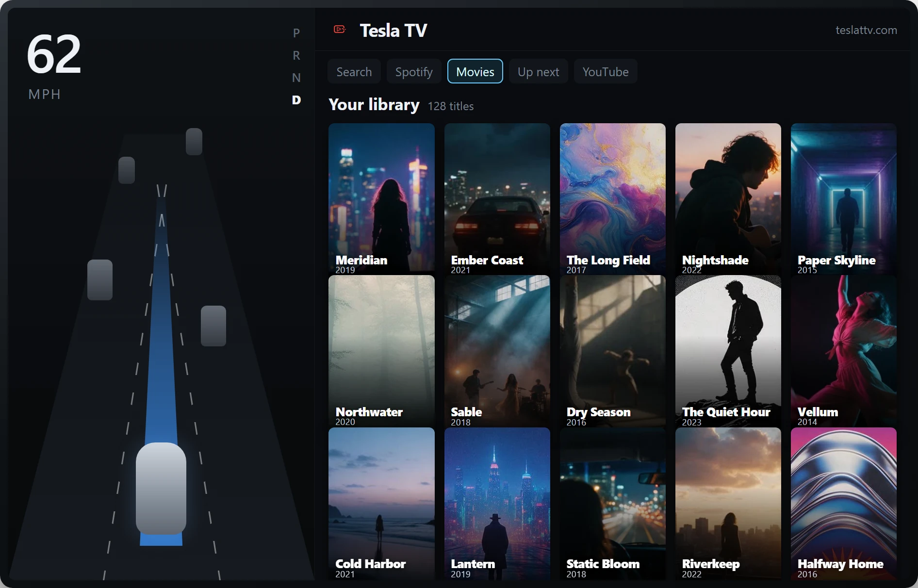The width and height of the screenshot is (918, 588).
Task: Select the Movies tab
Action: [x=475, y=72]
